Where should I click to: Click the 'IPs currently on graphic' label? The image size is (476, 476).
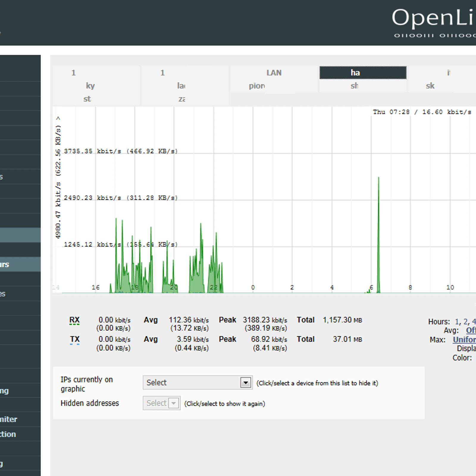87,384
